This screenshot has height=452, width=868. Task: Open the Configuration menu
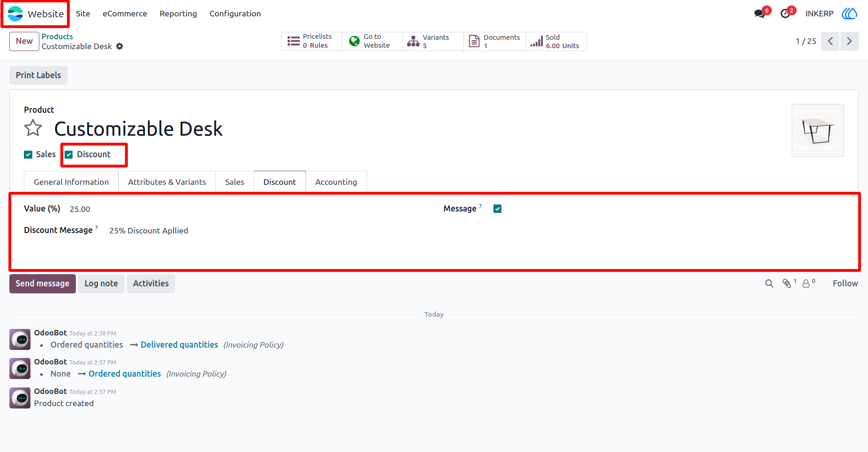click(235, 14)
